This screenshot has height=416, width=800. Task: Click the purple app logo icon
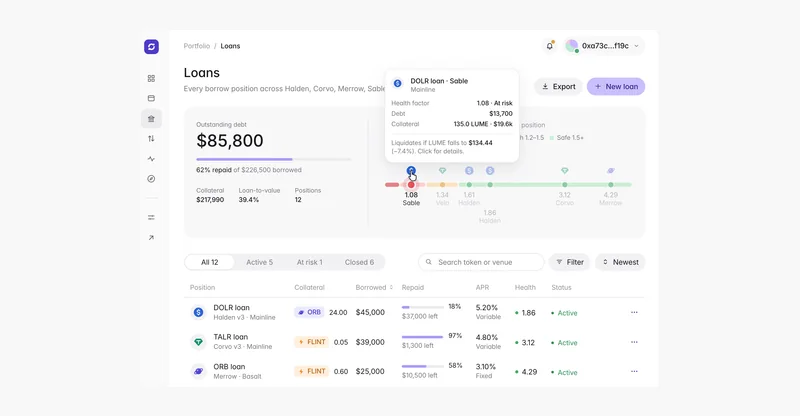tap(151, 46)
